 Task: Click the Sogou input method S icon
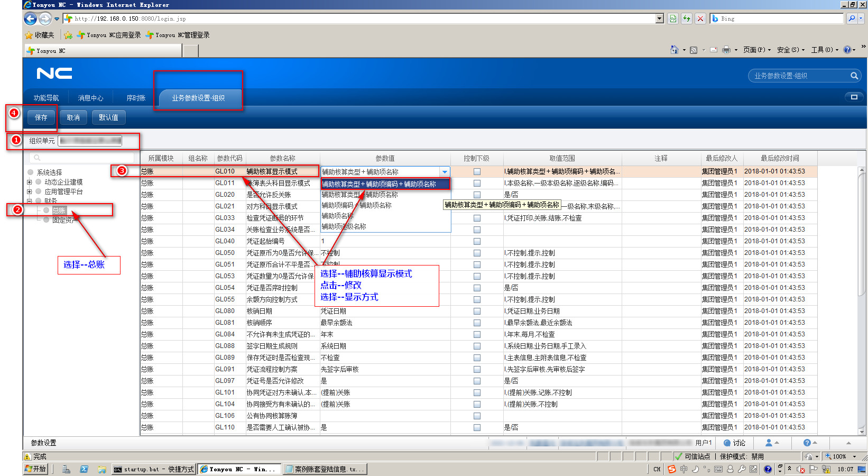(x=671, y=469)
